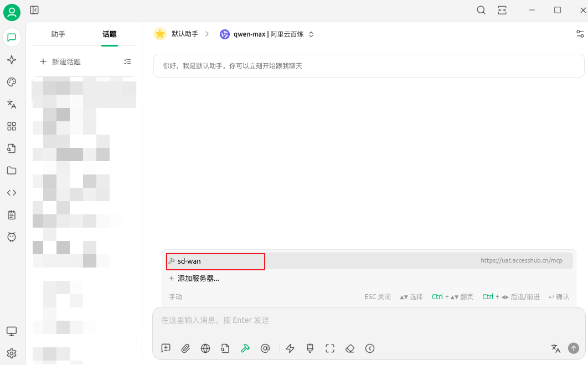The height and width of the screenshot is (365, 588).
Task: Click the expand dialog icon beside search
Action: pyautogui.click(x=502, y=10)
